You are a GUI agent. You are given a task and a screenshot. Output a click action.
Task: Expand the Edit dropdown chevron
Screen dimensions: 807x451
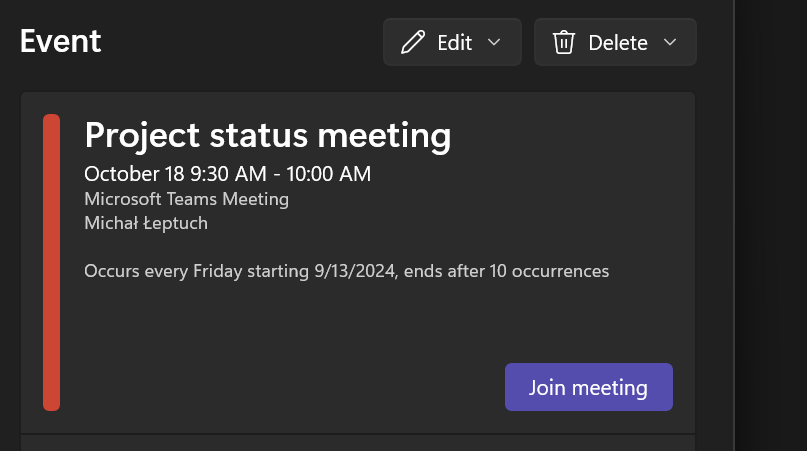[x=494, y=42]
